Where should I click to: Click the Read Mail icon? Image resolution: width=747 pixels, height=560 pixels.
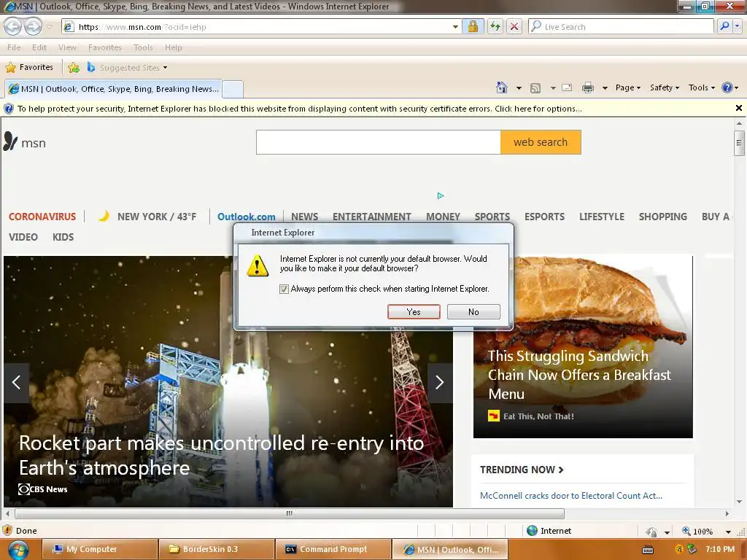(x=567, y=87)
